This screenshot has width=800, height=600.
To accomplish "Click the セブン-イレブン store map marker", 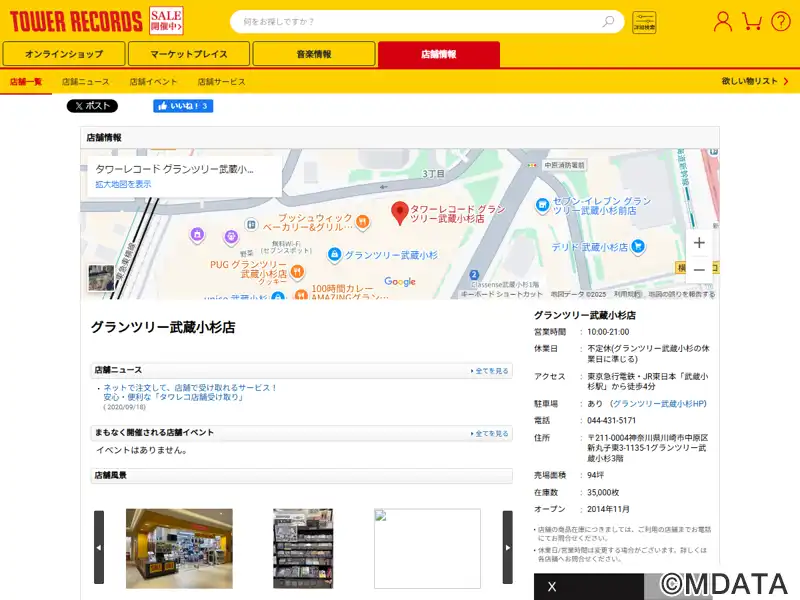I will click(x=542, y=205).
